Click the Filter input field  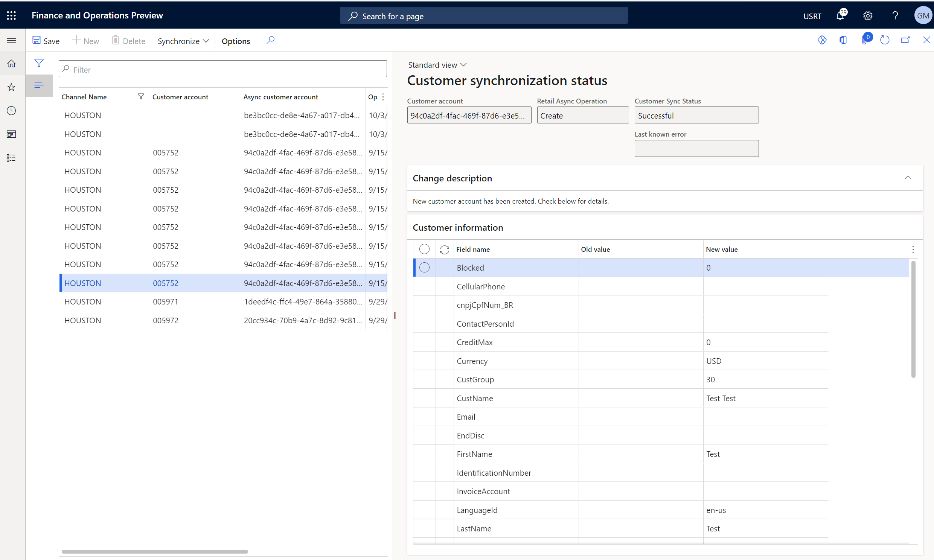222,69
